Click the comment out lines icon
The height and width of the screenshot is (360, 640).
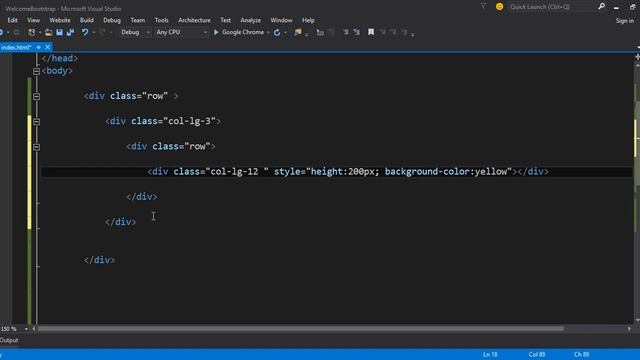point(346,32)
